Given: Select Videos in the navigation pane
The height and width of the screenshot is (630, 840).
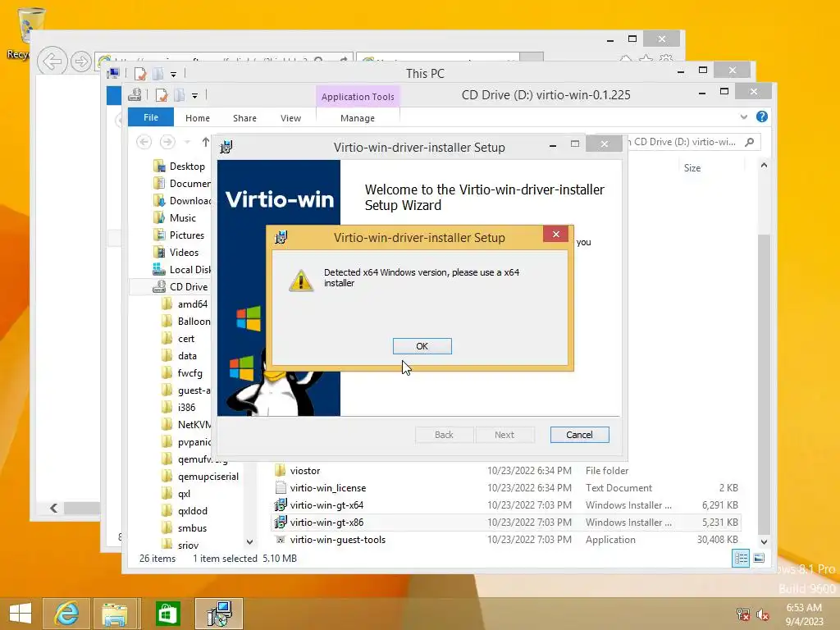Looking at the screenshot, I should pos(176,253).
